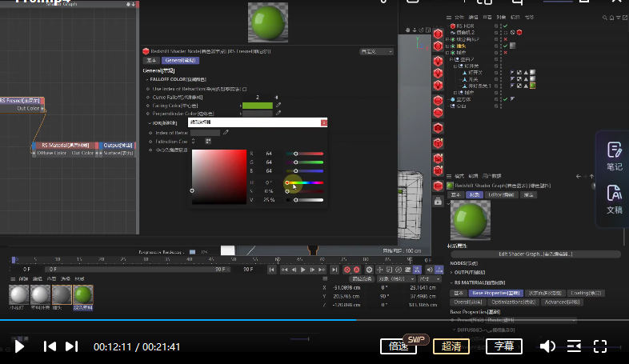
Task: Collapse the FALLOFF COLOR section
Action: pos(147,80)
